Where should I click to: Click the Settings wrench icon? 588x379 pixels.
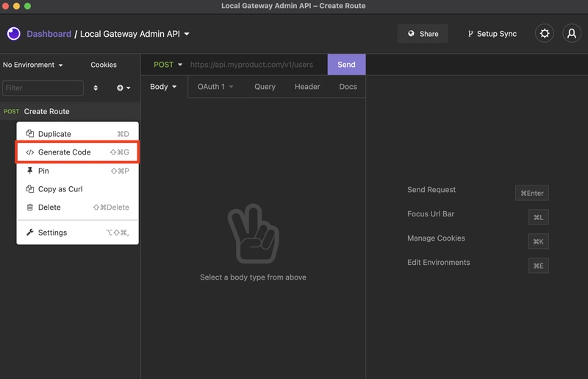click(x=30, y=233)
